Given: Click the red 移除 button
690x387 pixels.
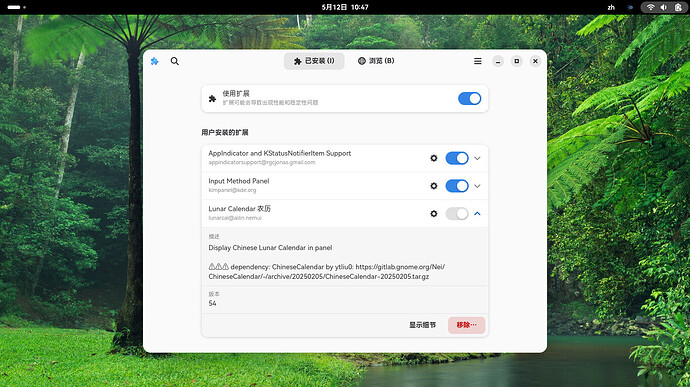Looking at the screenshot, I should coord(466,325).
